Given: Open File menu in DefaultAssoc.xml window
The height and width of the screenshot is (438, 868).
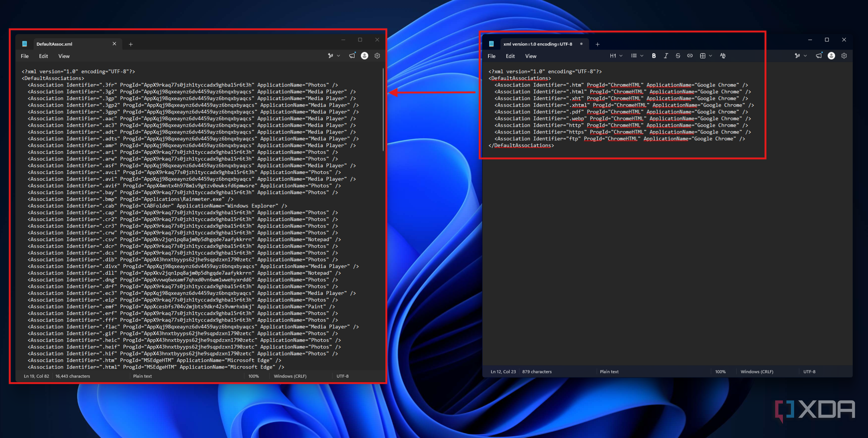Looking at the screenshot, I should (25, 56).
